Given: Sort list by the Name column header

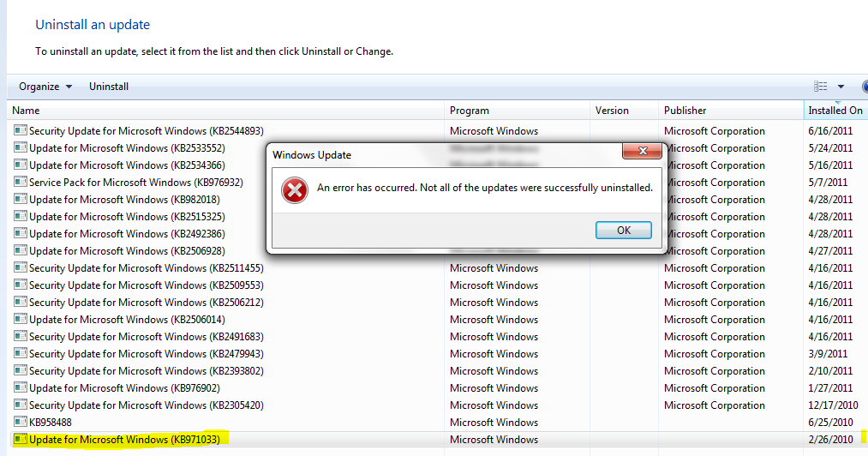Looking at the screenshot, I should click(226, 111).
